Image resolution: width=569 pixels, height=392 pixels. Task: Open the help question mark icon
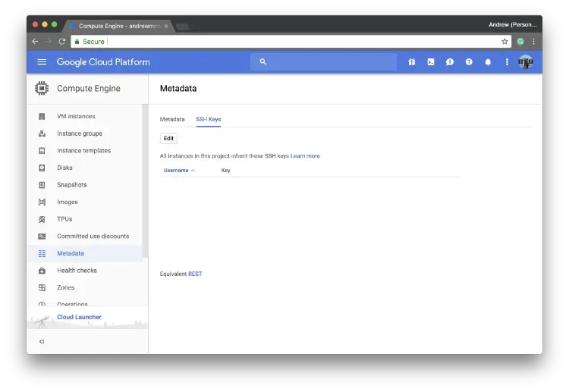[469, 62]
